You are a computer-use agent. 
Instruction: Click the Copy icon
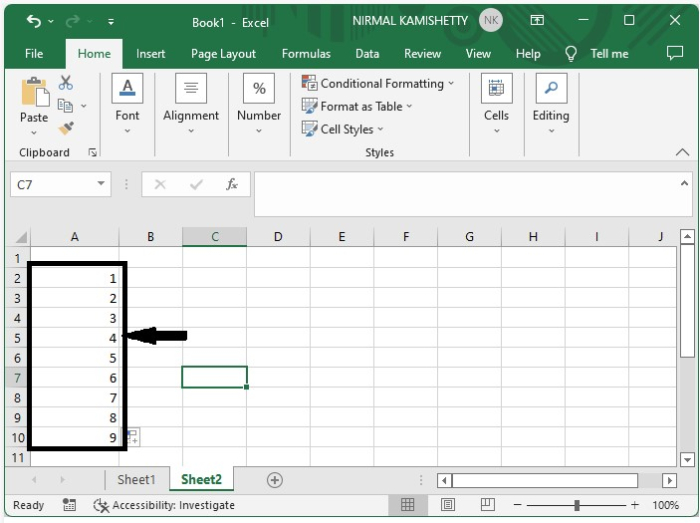pyautogui.click(x=66, y=106)
